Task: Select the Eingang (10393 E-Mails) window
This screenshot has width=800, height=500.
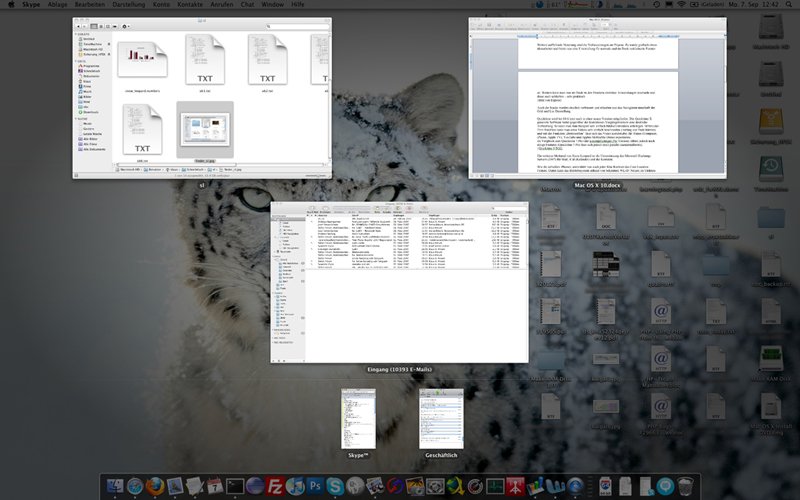Action: click(399, 282)
